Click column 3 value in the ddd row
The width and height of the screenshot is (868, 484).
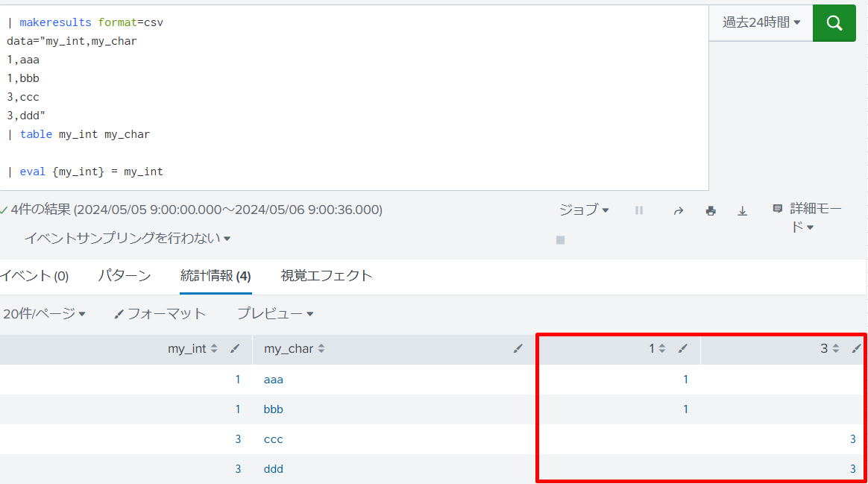coord(853,470)
